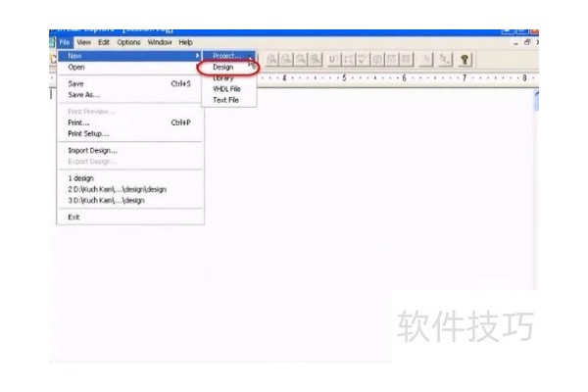
Task: Click the vertical scrollbar on the right
Action: click(536, 187)
